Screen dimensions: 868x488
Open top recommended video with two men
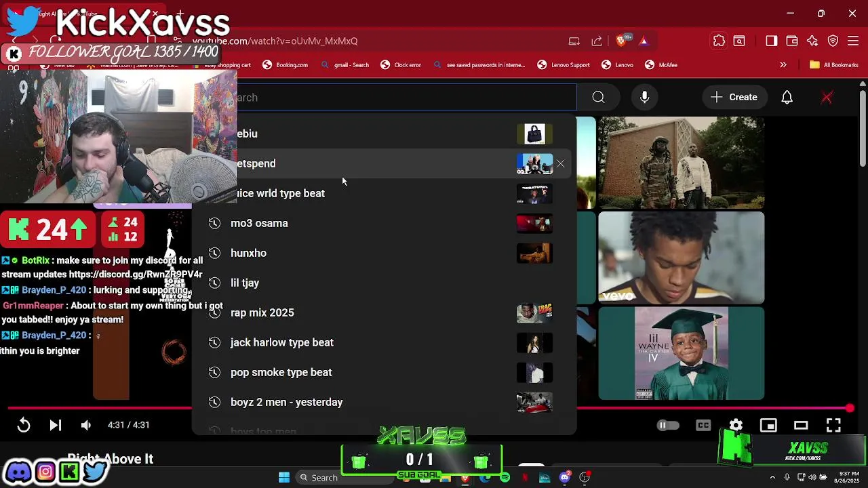coord(681,163)
